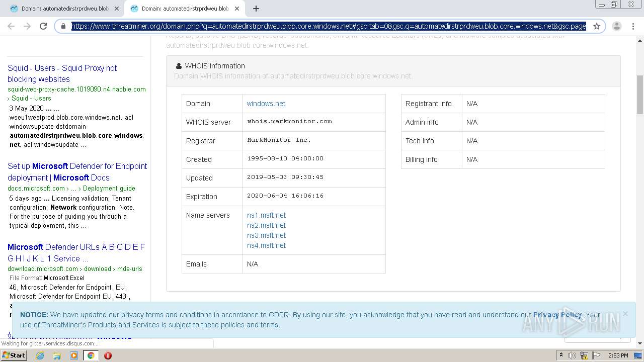
Task: Open the Chrome profile avatar menu
Action: pos(617,26)
